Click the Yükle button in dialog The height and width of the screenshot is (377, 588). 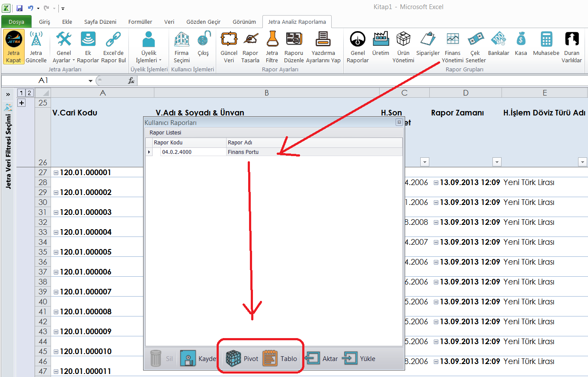pyautogui.click(x=359, y=358)
